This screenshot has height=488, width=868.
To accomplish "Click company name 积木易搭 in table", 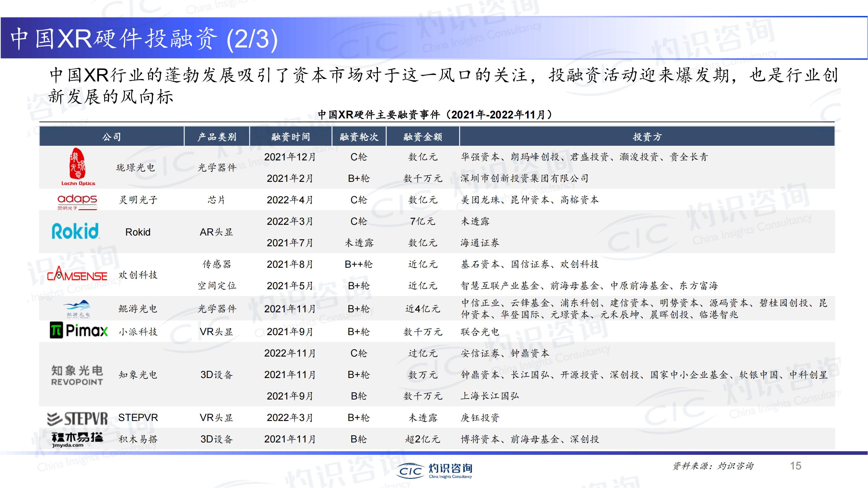I will click(138, 439).
